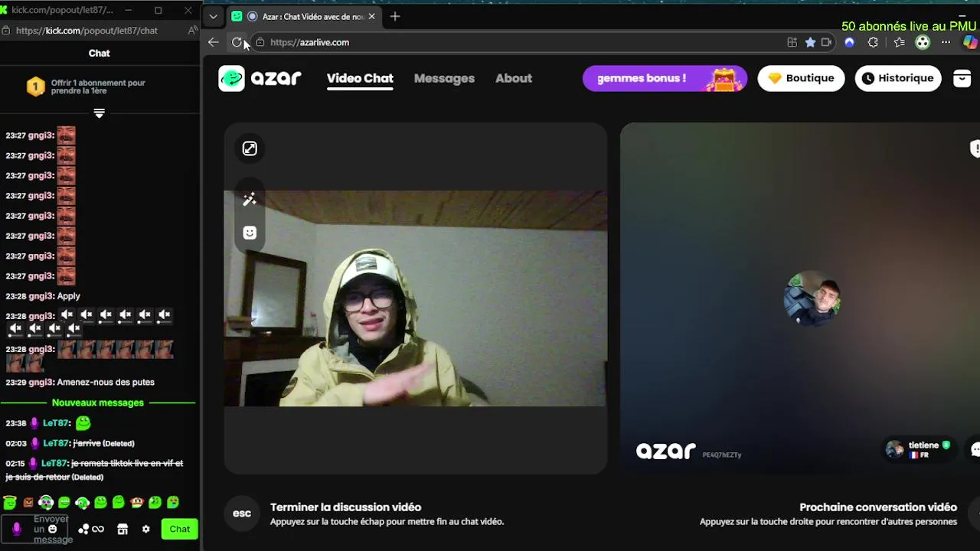The height and width of the screenshot is (551, 980).
Task: Click the three-bubbles points icon in chat
Action: tap(83, 529)
